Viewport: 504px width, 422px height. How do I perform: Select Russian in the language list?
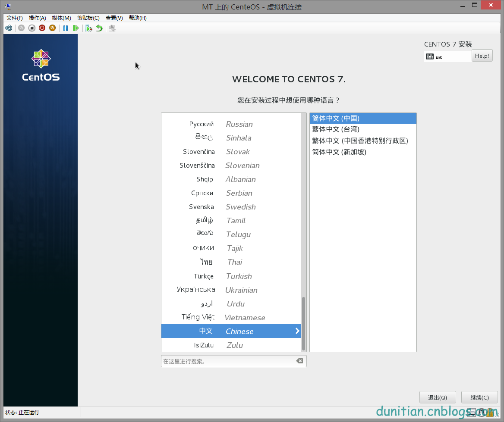tap(231, 124)
